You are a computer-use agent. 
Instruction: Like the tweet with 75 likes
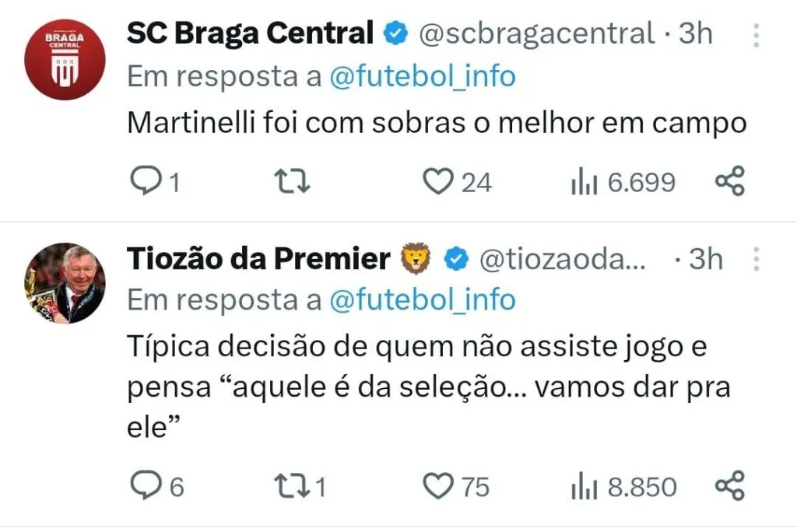pyautogui.click(x=437, y=487)
